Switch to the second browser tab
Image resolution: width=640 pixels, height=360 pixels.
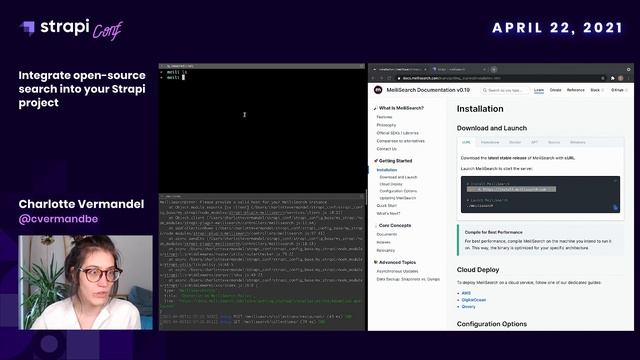(x=458, y=69)
